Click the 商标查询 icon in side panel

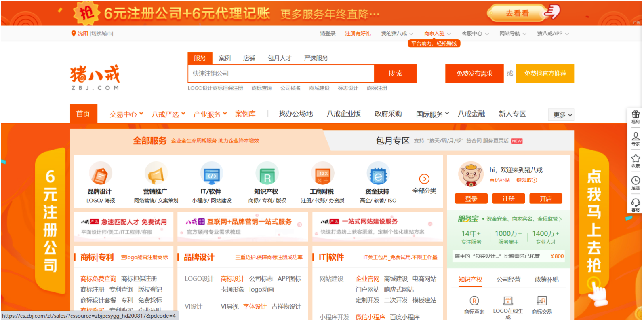[474, 301]
